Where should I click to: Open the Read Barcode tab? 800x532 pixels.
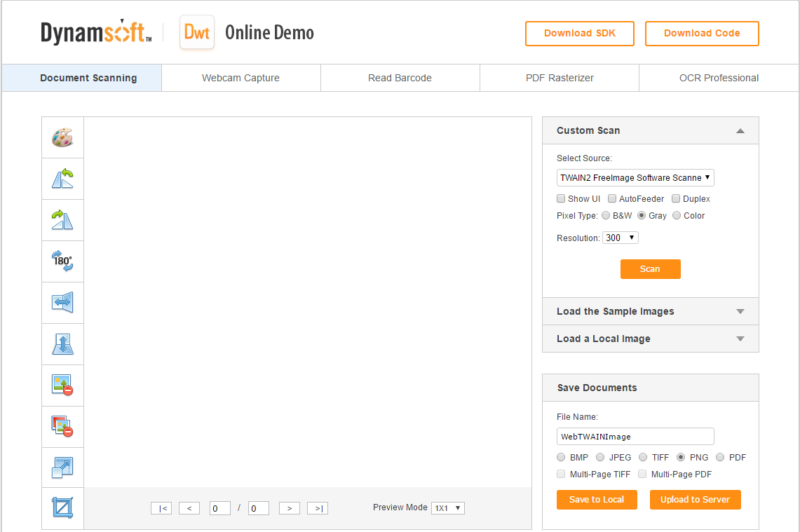point(400,78)
